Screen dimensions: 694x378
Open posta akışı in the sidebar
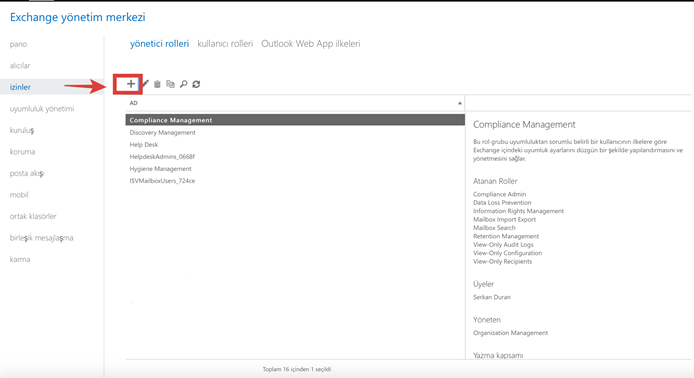coord(27,174)
